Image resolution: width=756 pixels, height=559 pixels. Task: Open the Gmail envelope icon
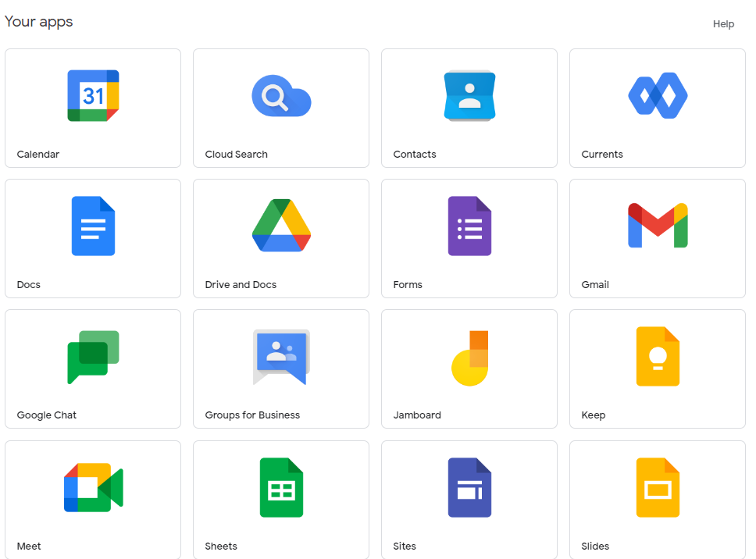coord(658,225)
